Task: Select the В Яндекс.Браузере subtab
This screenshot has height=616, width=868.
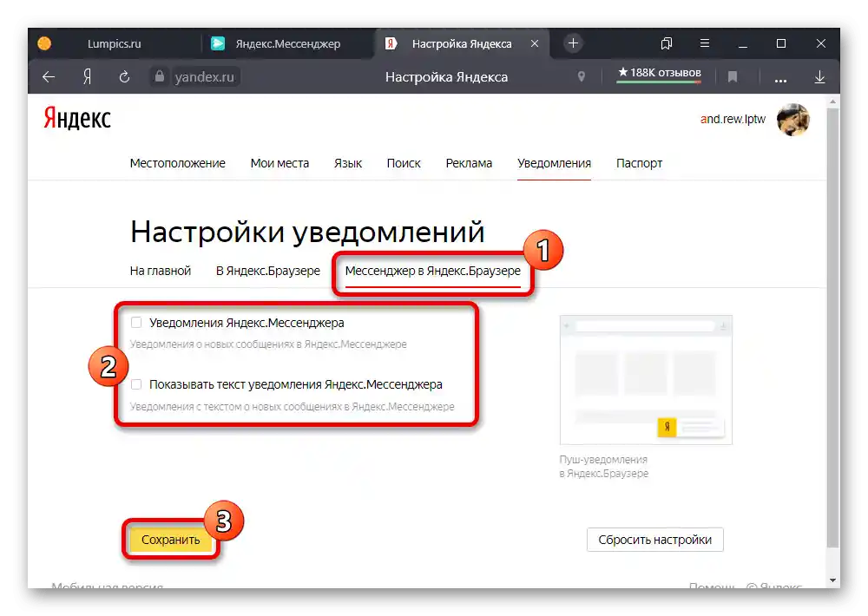Action: pyautogui.click(x=268, y=271)
